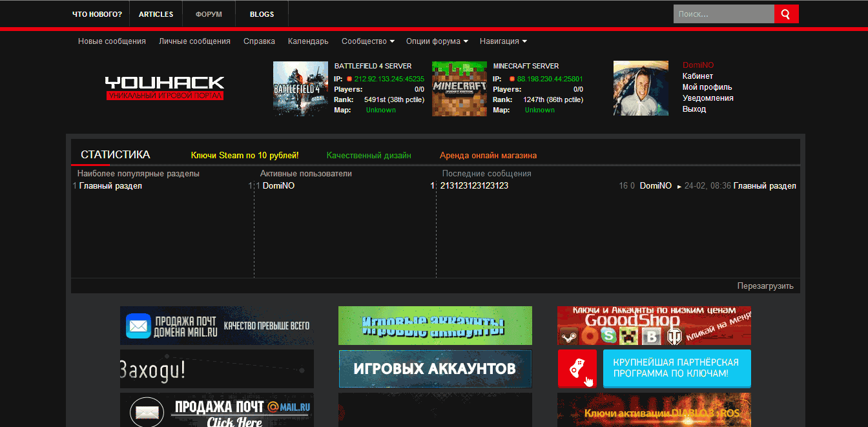Focus the Поиск search field
This screenshot has width=868, height=427.
pyautogui.click(x=723, y=14)
